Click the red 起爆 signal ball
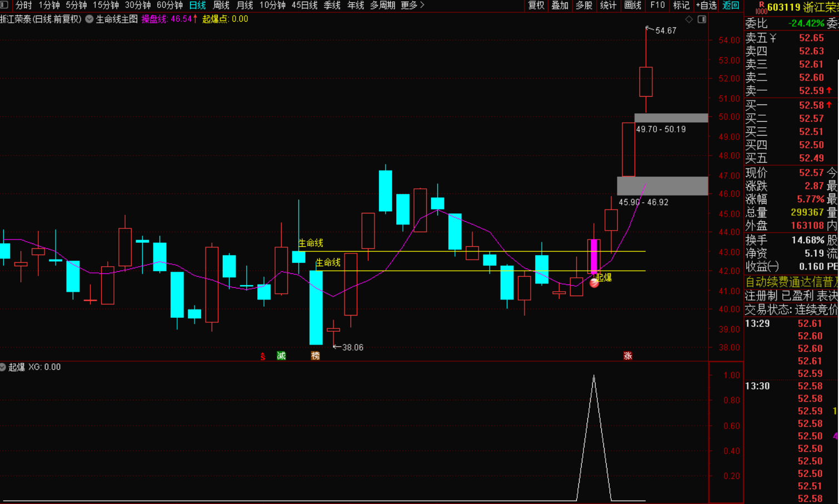The width and height of the screenshot is (839, 504). tap(594, 283)
